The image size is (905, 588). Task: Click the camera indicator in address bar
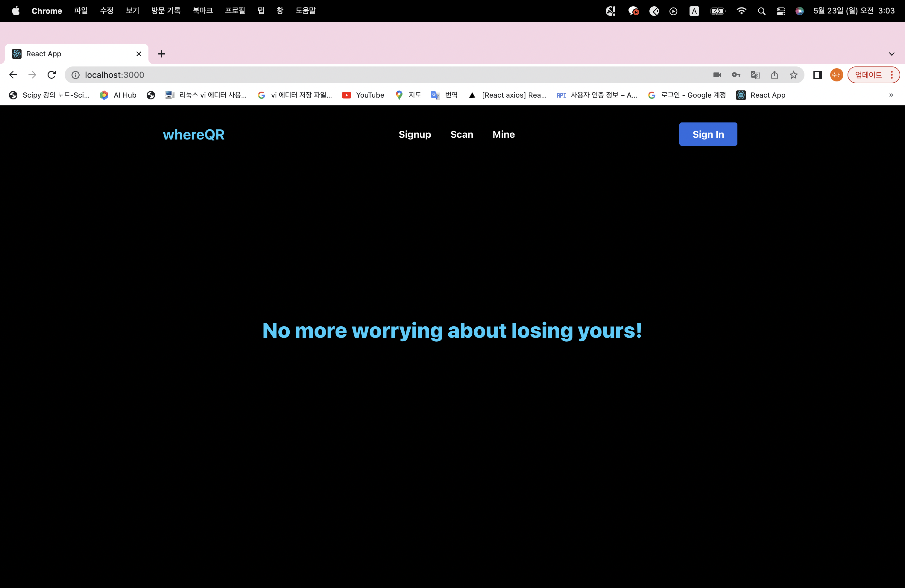[x=717, y=75]
